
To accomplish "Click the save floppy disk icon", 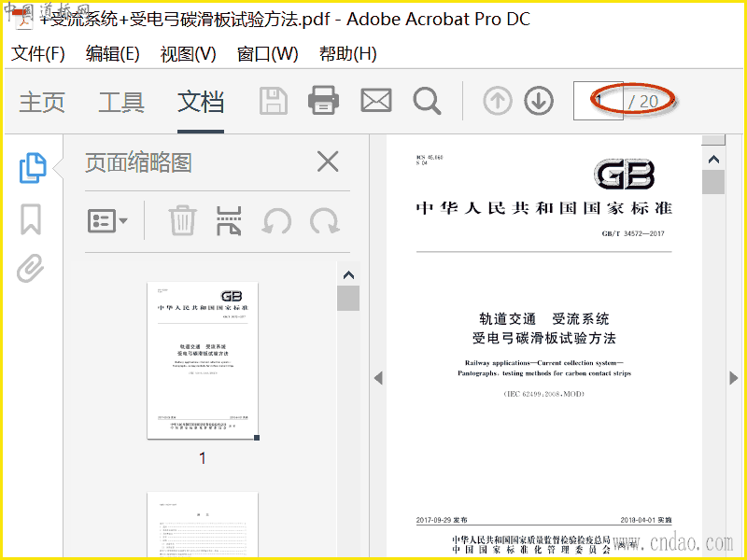I will [274, 101].
